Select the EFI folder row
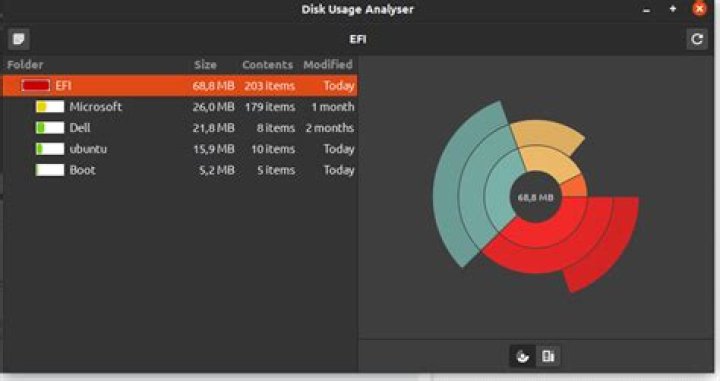 (x=180, y=86)
